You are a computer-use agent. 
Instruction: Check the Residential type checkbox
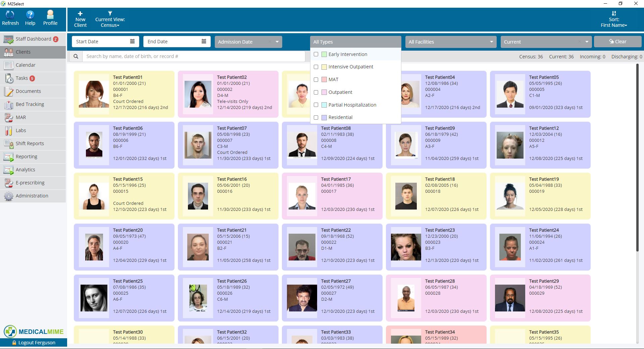[316, 118]
